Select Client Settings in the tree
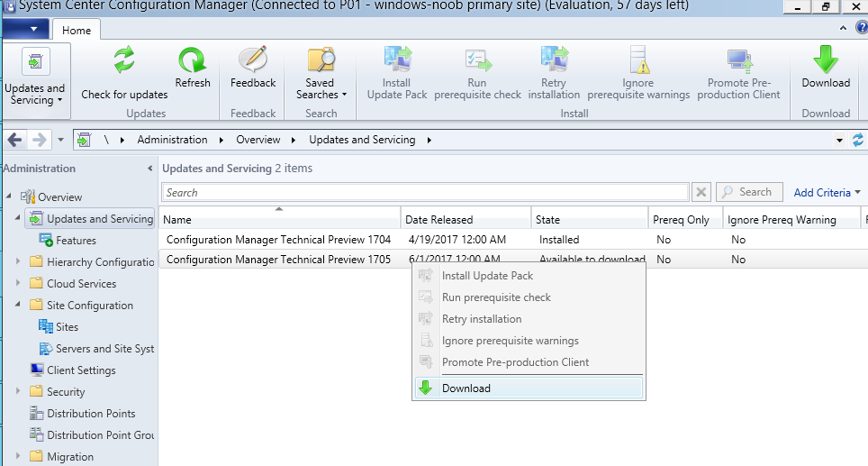868x466 pixels. tap(81, 370)
